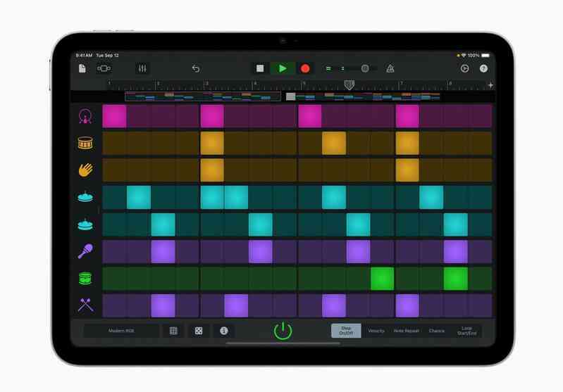Click the circular play-arrow icon beside help
The image size is (563, 392).
pyautogui.click(x=464, y=68)
